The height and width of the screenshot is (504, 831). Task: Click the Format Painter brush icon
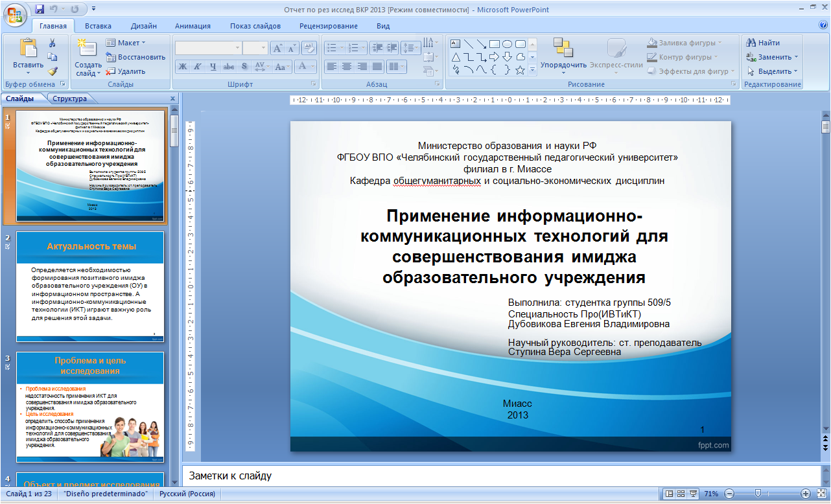[53, 71]
